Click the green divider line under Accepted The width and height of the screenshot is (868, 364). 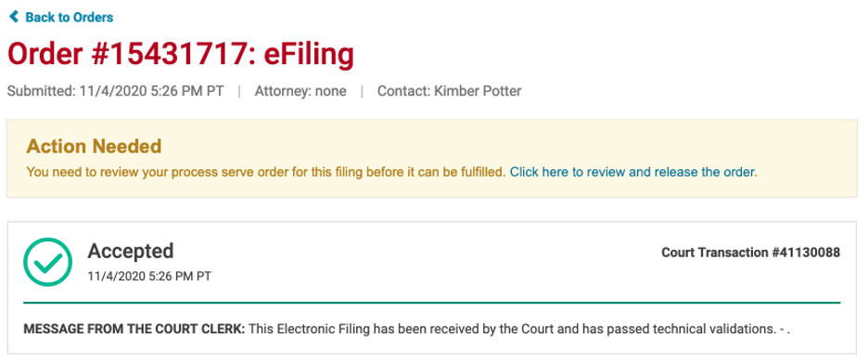pyautogui.click(x=432, y=303)
